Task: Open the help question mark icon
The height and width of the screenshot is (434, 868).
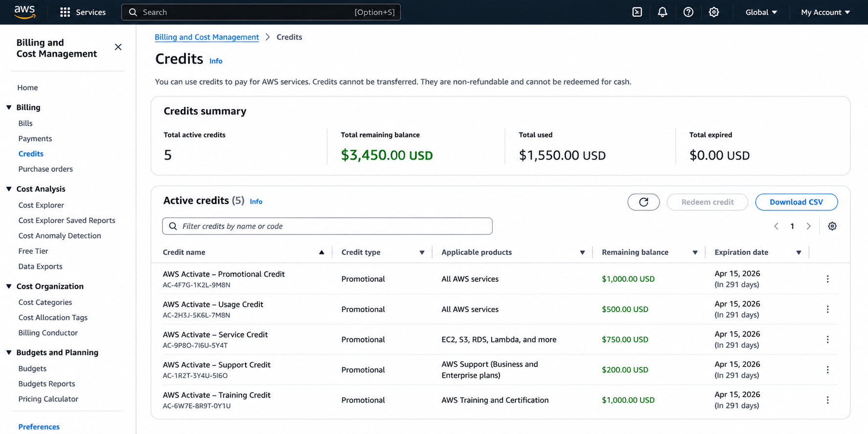Action: click(x=688, y=12)
